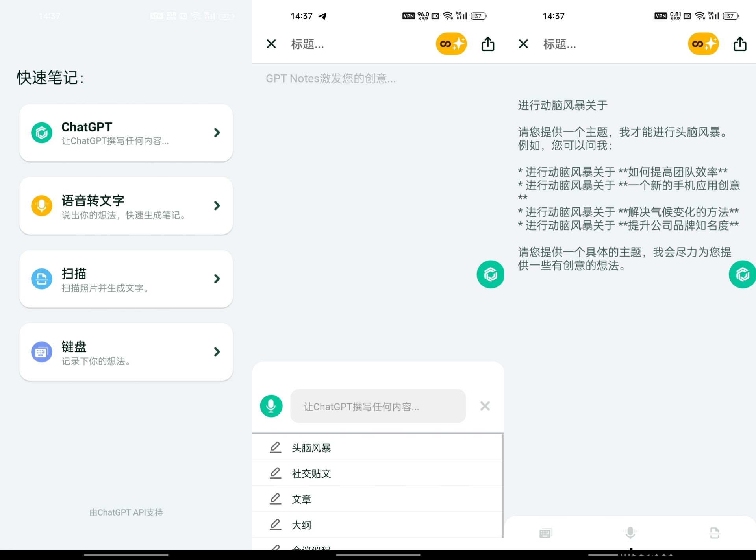Click the 由ChatGPT API支持 footer text
This screenshot has width=756, height=560.
[126, 512]
